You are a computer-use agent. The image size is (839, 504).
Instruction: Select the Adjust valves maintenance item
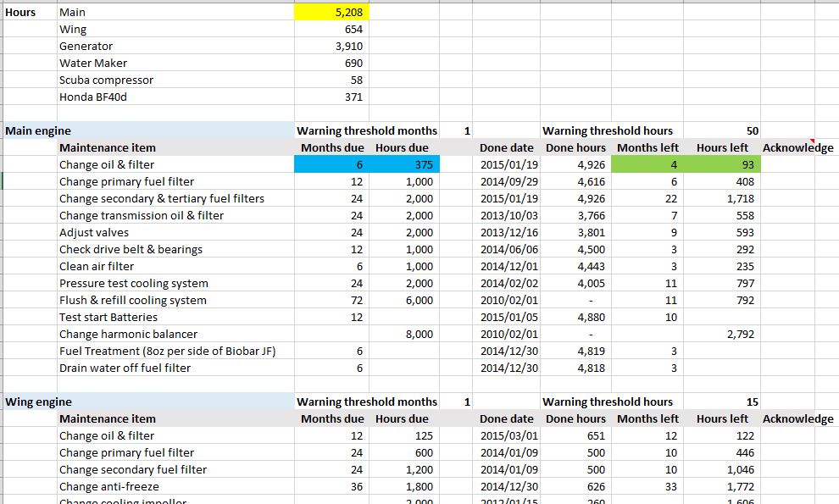pos(95,233)
